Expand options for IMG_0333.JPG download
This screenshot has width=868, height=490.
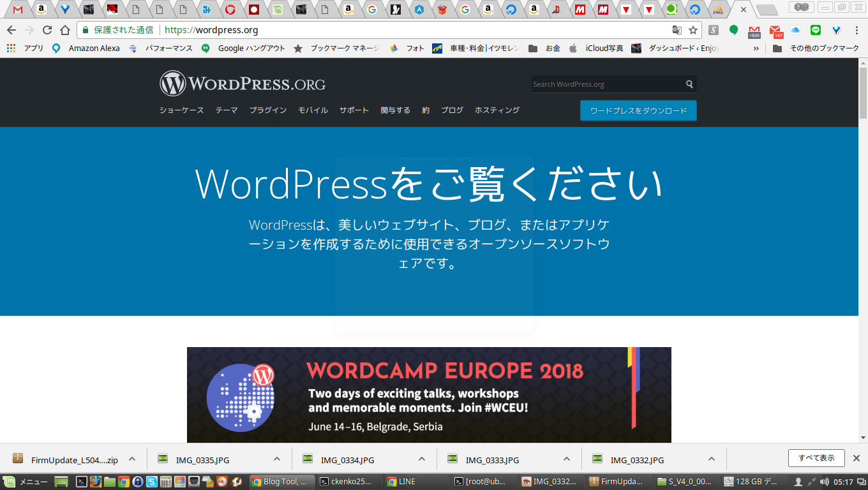[567, 459]
